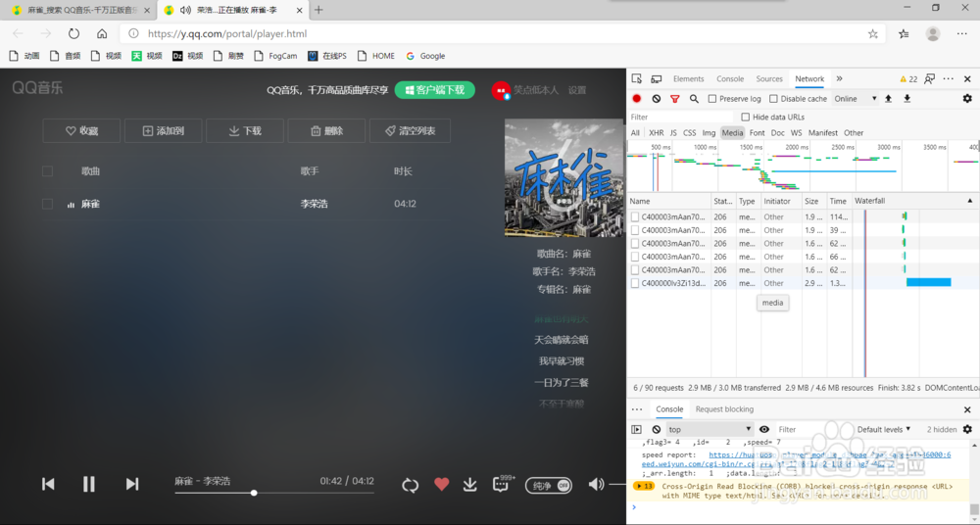Toggle the device toolbar icon
Viewport: 980px width, 525px height.
click(x=657, y=78)
